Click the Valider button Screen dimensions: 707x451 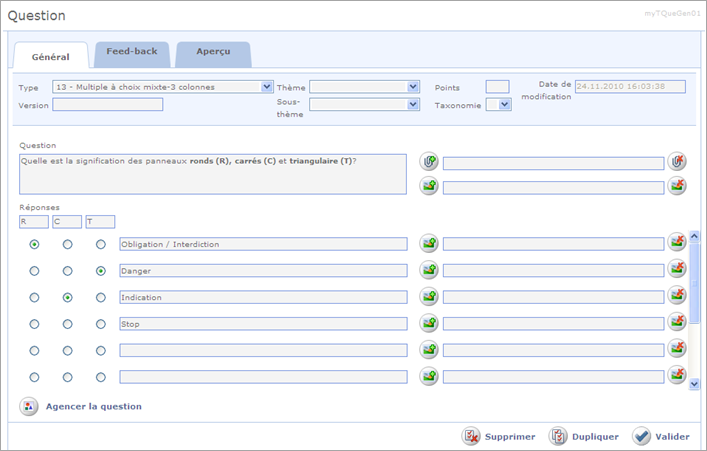(660, 436)
